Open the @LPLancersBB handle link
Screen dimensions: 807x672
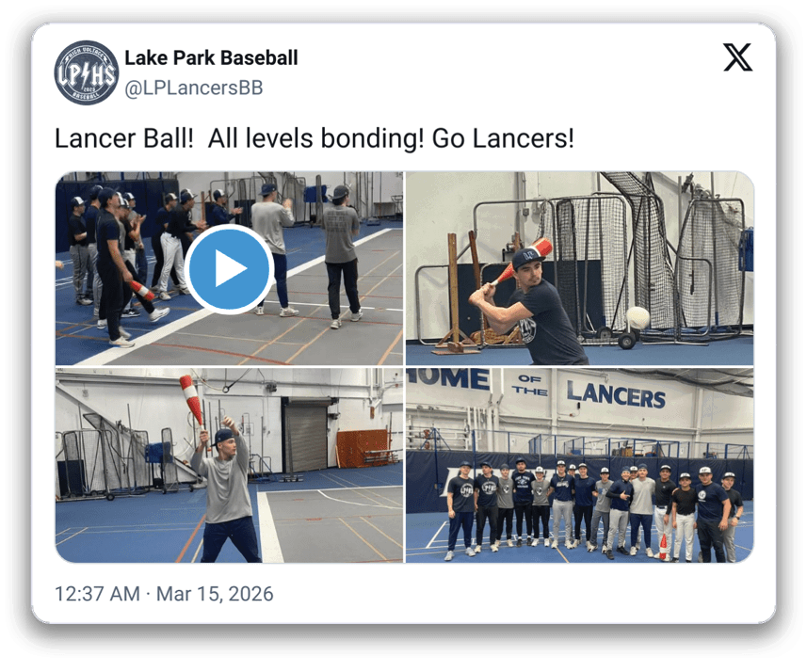194,88
